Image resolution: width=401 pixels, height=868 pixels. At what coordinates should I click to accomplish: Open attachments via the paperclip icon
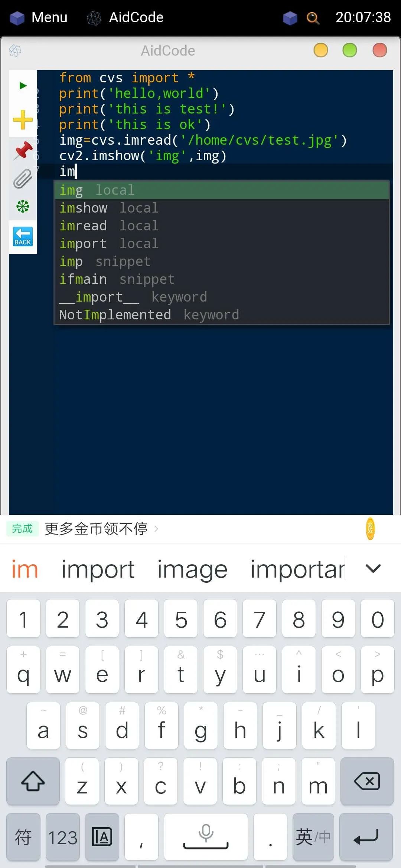tap(22, 178)
